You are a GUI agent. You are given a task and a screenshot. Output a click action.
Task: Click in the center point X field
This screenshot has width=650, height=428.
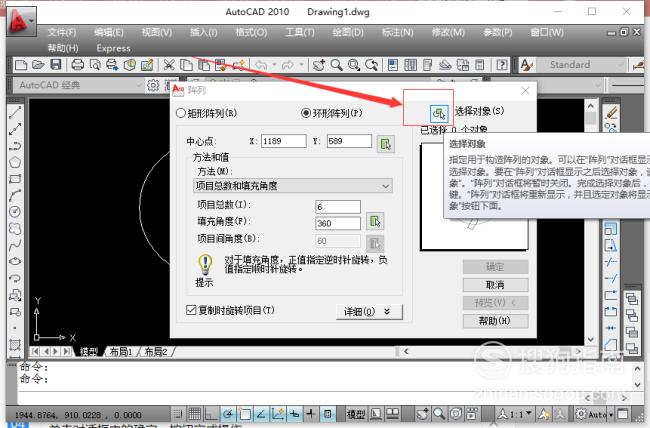(284, 141)
